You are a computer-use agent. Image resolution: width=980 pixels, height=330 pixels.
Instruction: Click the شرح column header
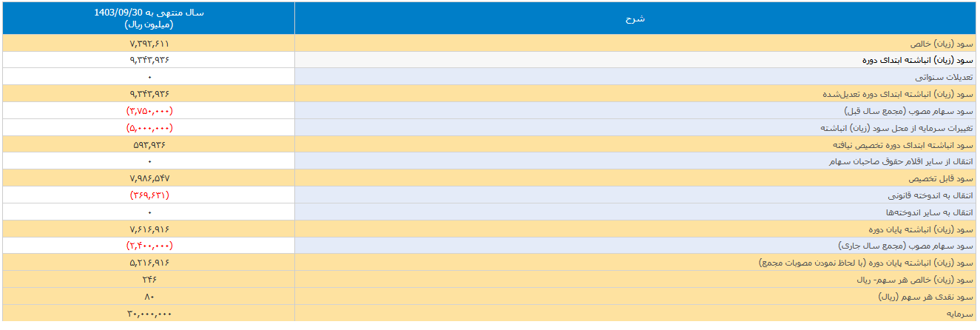[635, 18]
